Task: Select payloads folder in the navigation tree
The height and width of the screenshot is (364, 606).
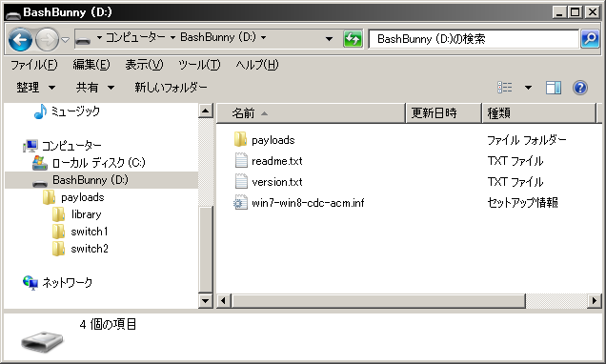Action: [82, 197]
